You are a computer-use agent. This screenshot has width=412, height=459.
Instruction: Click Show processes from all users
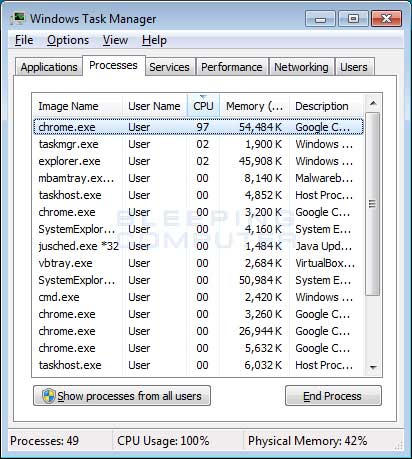(x=122, y=396)
